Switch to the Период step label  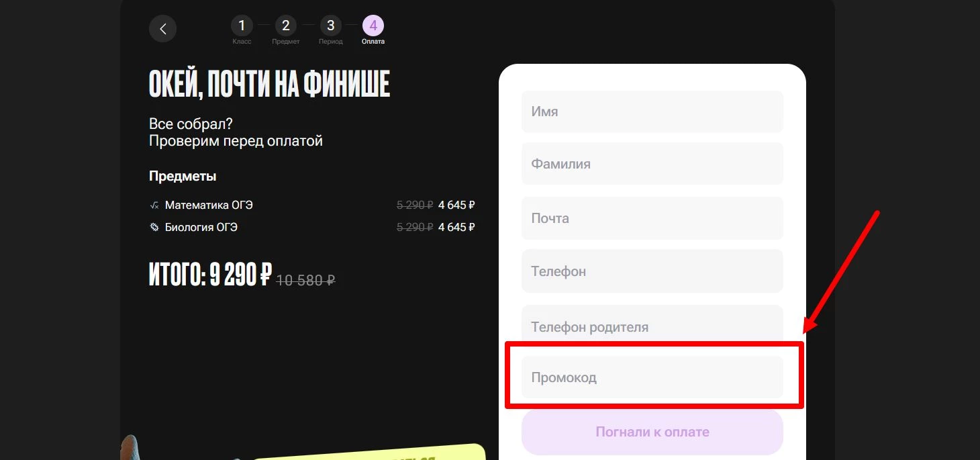tap(330, 41)
